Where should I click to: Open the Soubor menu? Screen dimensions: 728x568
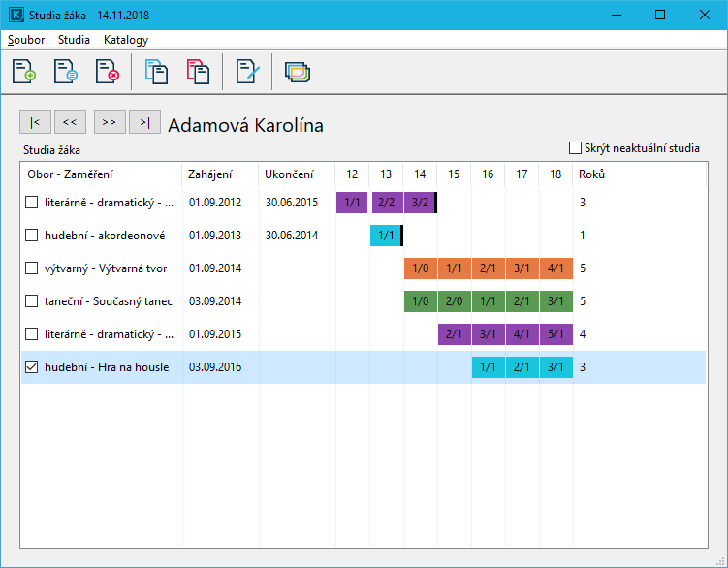pyautogui.click(x=26, y=40)
